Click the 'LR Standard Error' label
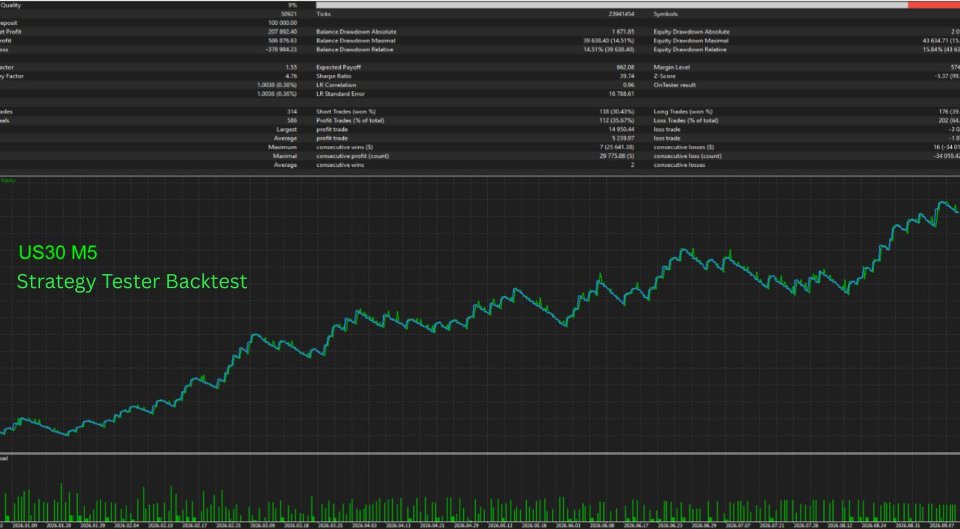 point(340,94)
